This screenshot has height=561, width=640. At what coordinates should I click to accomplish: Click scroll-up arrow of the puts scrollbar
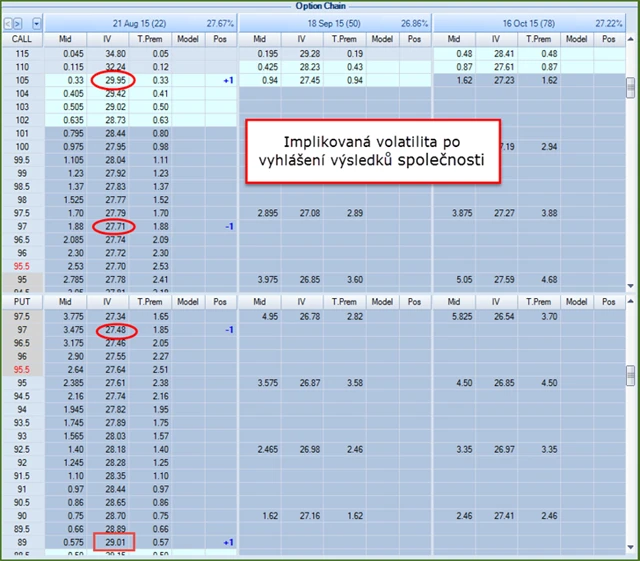click(630, 301)
